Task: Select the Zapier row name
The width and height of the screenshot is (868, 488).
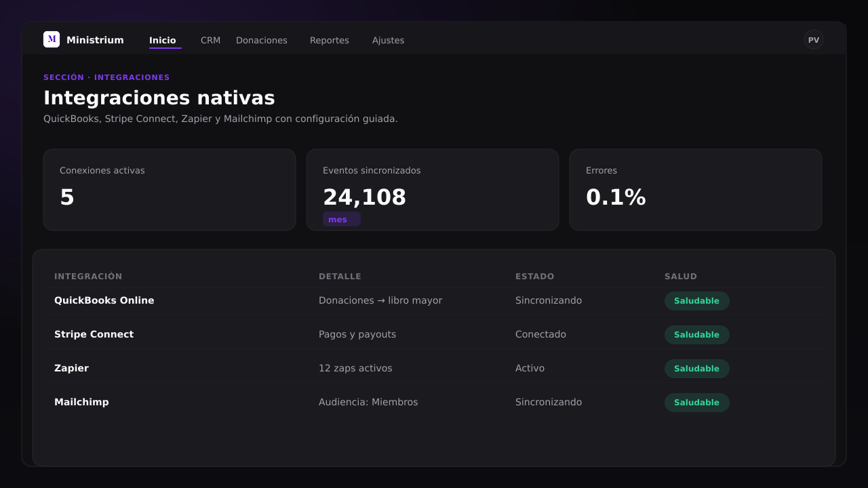Action: tap(71, 368)
